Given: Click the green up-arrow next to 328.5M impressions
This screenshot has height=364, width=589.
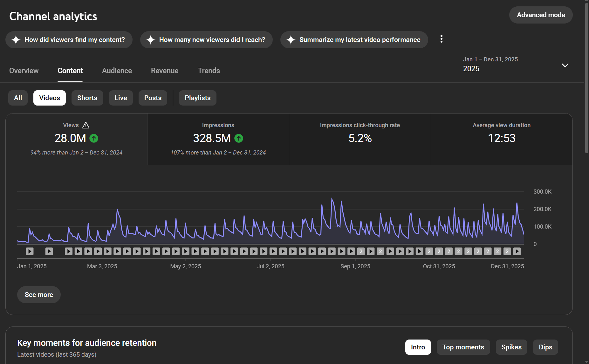Looking at the screenshot, I should tap(239, 138).
